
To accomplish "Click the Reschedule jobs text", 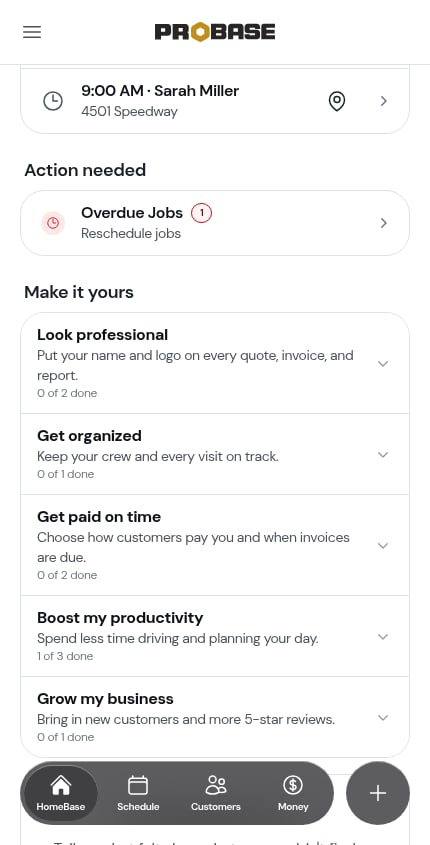I will pos(131,233).
